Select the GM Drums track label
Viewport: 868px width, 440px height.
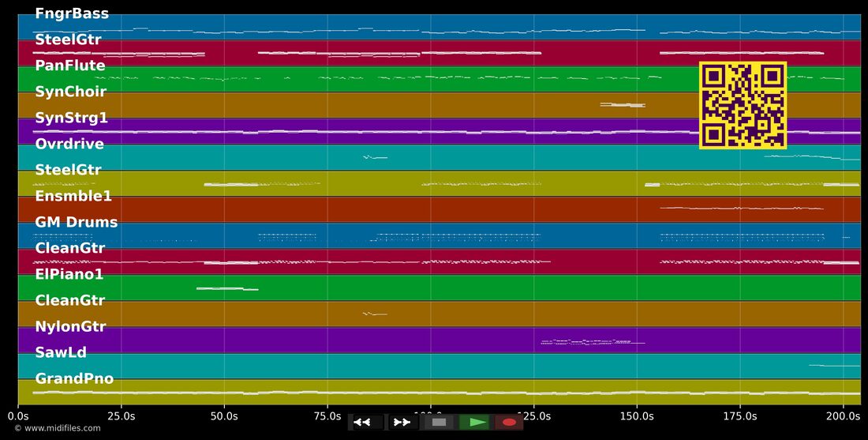(x=77, y=222)
